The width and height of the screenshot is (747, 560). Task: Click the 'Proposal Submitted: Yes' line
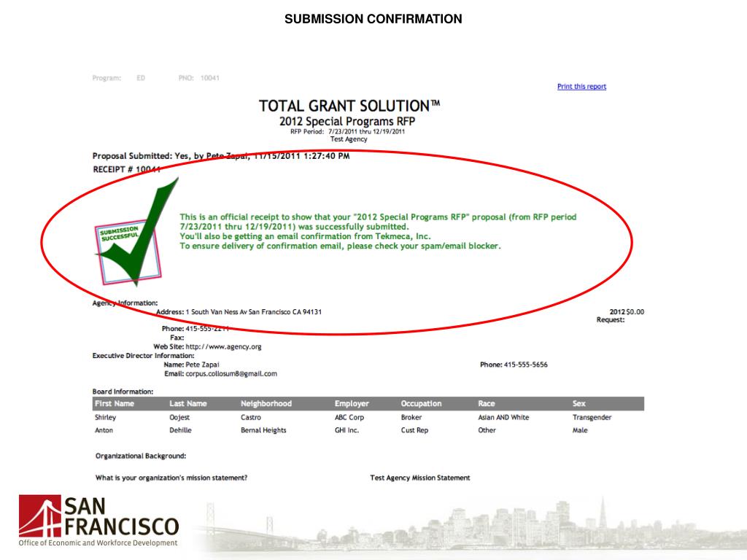221,156
